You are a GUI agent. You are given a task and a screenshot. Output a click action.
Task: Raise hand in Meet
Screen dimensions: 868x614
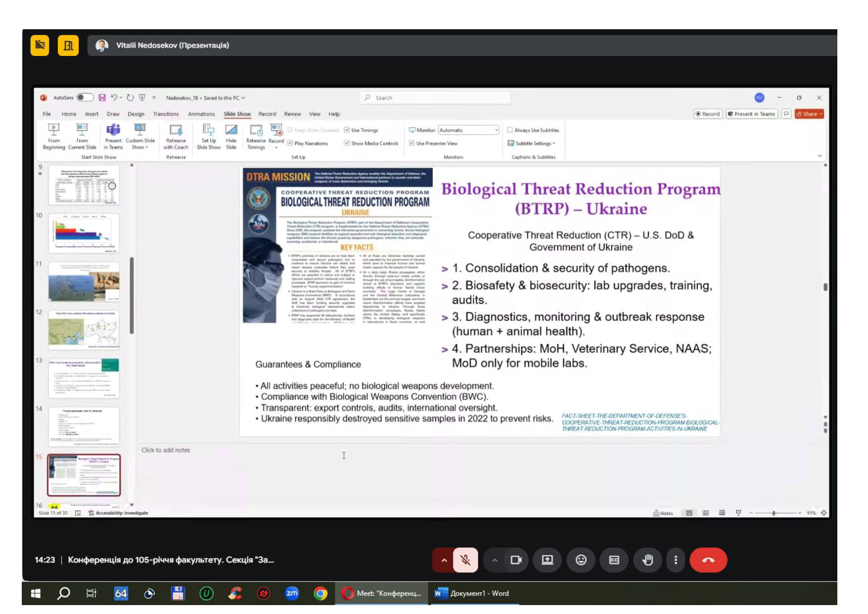(x=647, y=560)
